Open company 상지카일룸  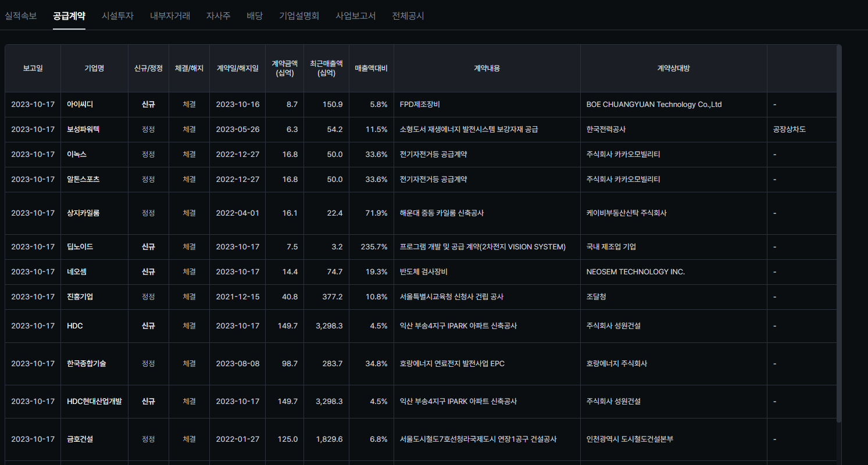(83, 213)
